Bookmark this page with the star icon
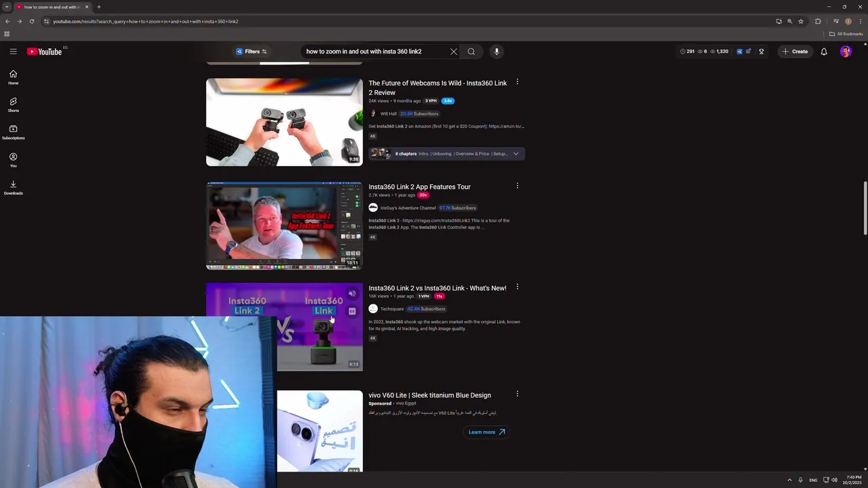Image resolution: width=868 pixels, height=488 pixels. coord(801,21)
